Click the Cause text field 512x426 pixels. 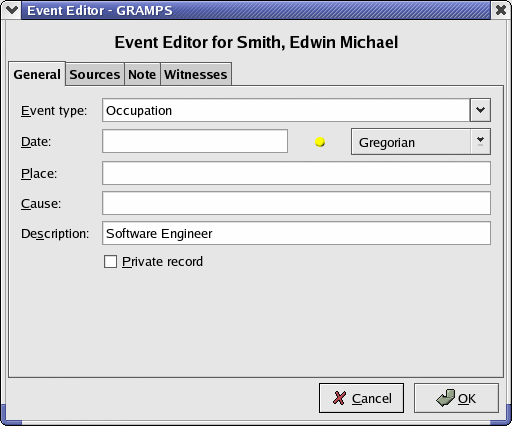coord(296,203)
